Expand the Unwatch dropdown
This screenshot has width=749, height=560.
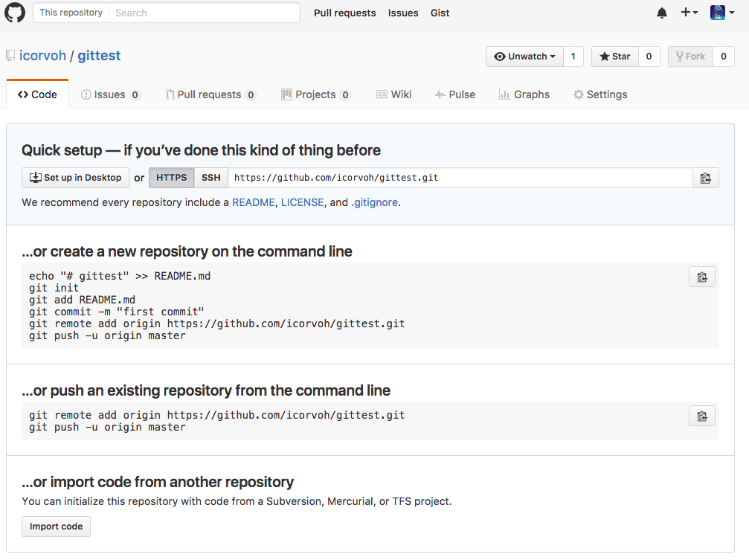(x=524, y=57)
